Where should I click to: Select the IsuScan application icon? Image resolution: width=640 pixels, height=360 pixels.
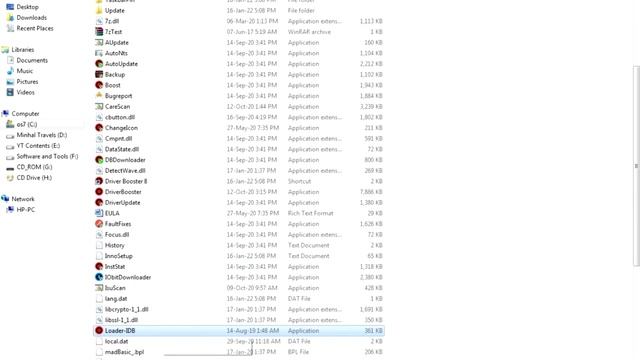click(99, 288)
